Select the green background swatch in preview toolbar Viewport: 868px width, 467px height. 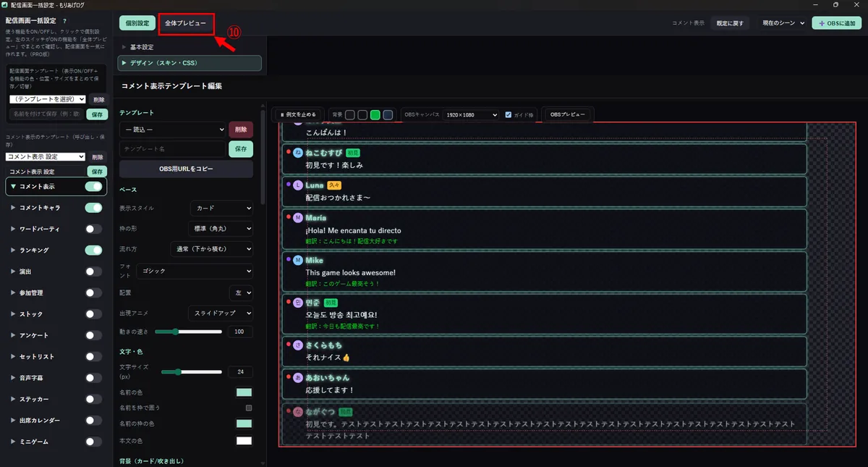(375, 114)
